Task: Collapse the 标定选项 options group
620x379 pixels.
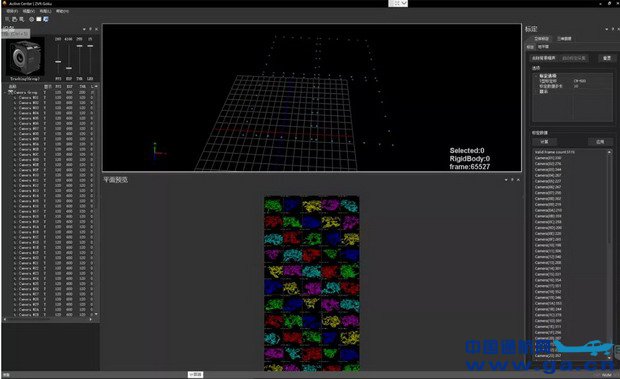Action: point(536,75)
